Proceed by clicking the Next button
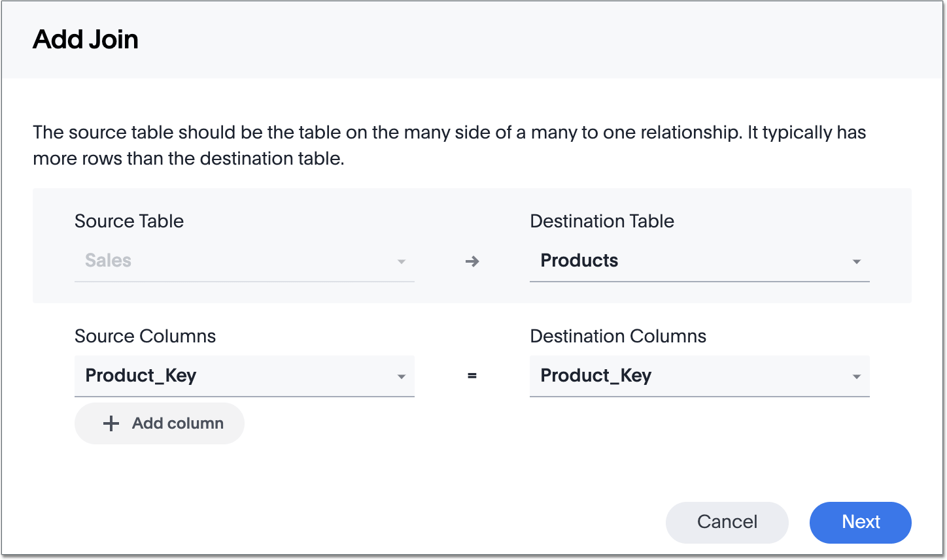Image resolution: width=947 pixels, height=560 pixels. coord(860,522)
